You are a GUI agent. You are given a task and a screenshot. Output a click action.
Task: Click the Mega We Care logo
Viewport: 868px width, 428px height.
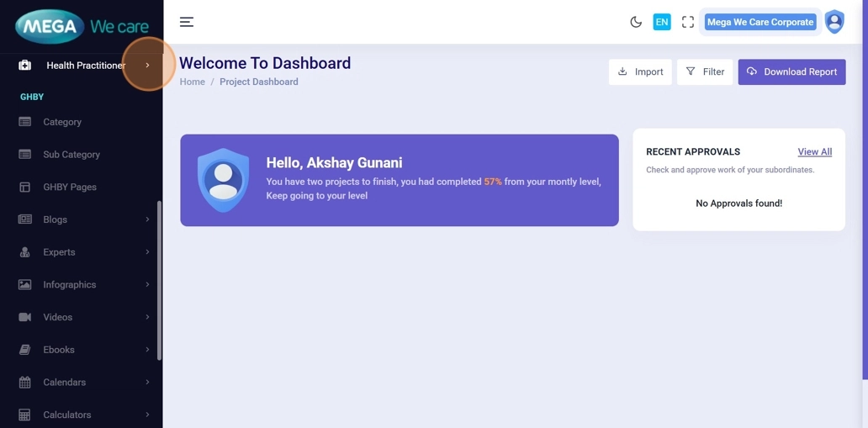pyautogui.click(x=82, y=27)
